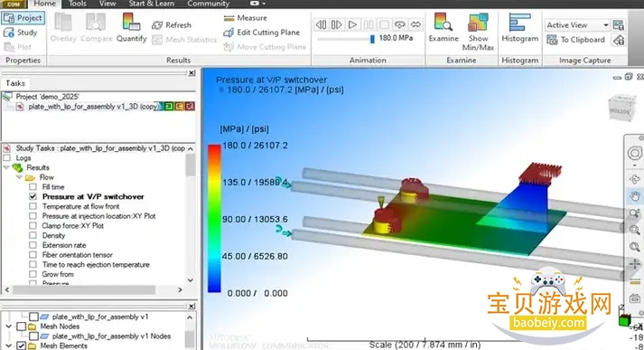Select the Pan hand tool

click(x=635, y=196)
